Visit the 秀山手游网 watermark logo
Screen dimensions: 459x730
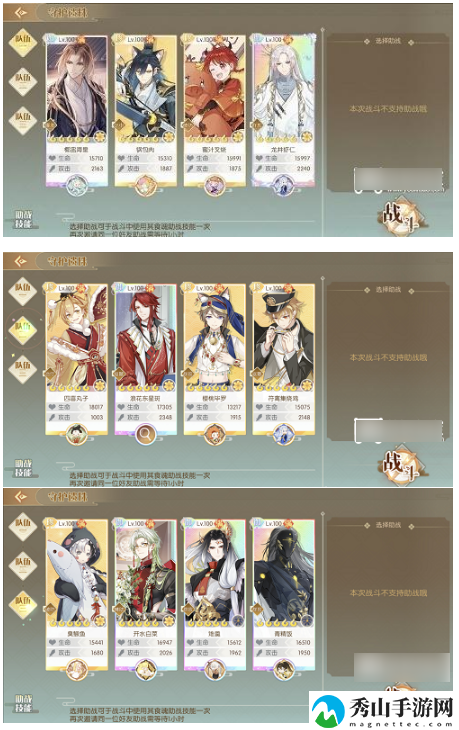point(382,710)
